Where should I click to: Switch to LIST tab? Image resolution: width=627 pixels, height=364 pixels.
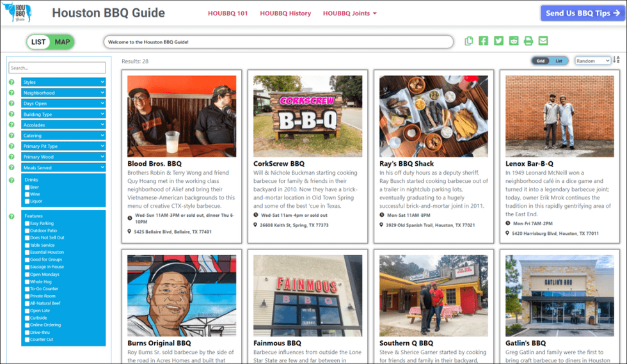38,42
